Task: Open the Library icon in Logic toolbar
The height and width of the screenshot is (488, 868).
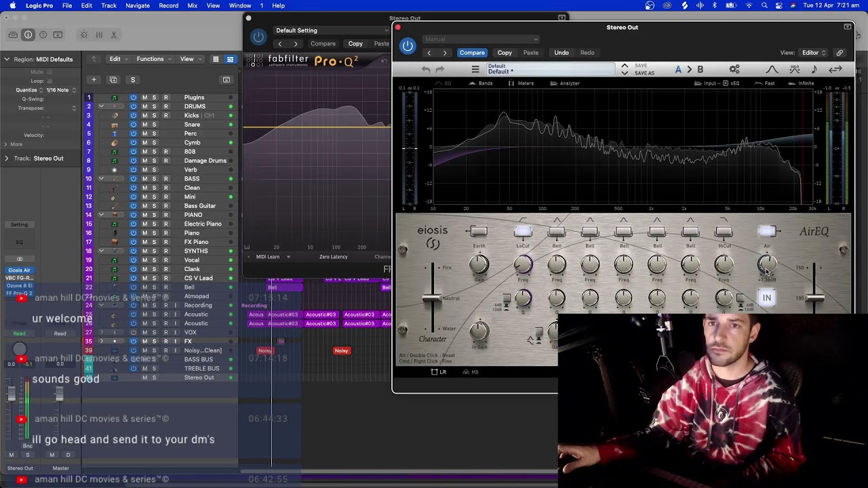Action: click(x=13, y=35)
